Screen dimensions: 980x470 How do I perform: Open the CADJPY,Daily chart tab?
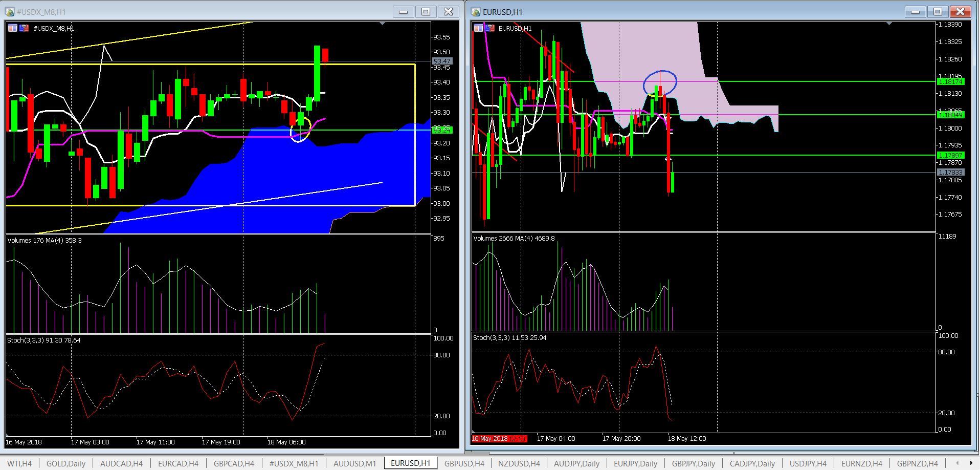[x=752, y=463]
